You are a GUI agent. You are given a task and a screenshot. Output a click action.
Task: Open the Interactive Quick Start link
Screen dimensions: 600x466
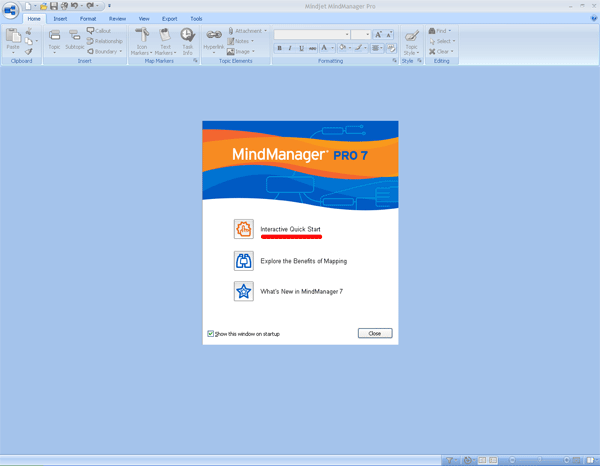(x=290, y=229)
